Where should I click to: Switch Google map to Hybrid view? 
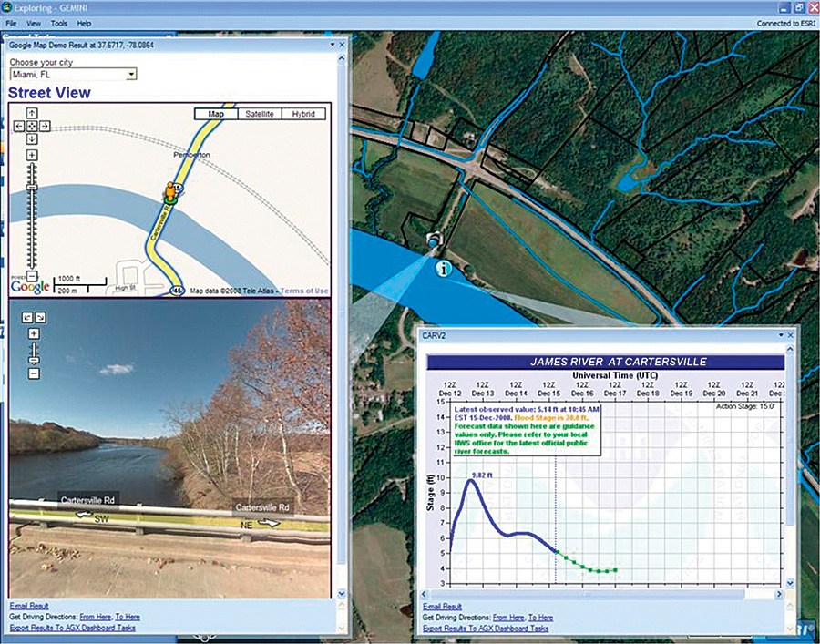[303, 114]
